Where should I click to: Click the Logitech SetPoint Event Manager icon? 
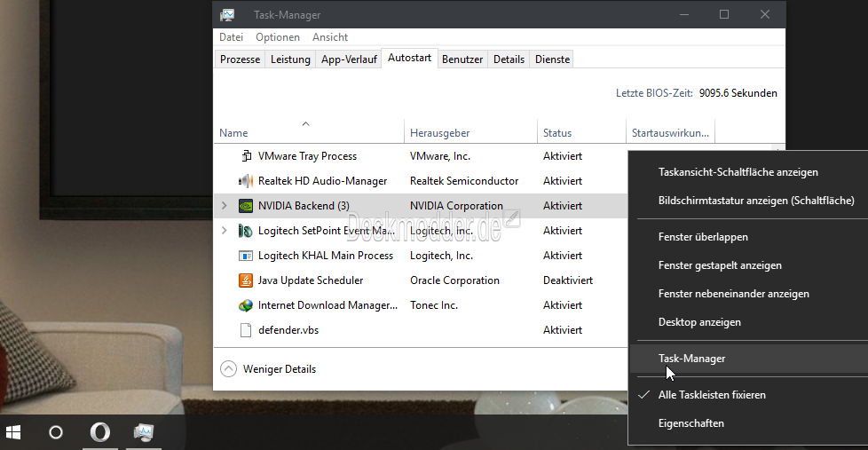246,231
